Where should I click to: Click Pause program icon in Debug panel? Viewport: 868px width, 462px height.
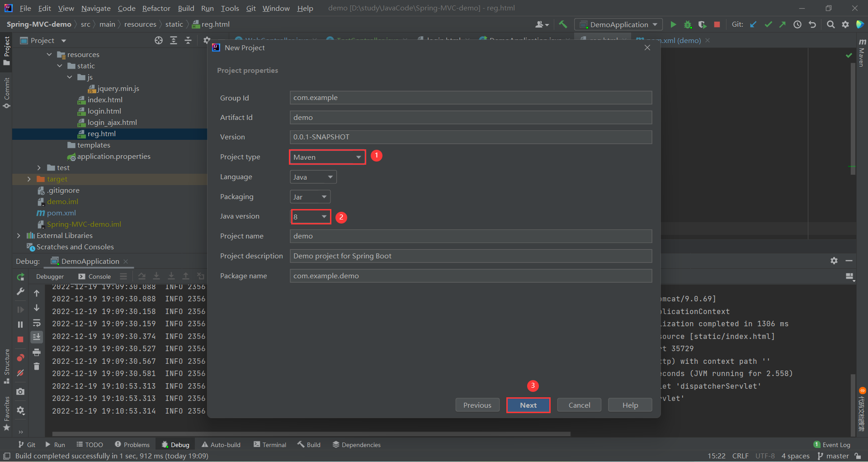[20, 324]
